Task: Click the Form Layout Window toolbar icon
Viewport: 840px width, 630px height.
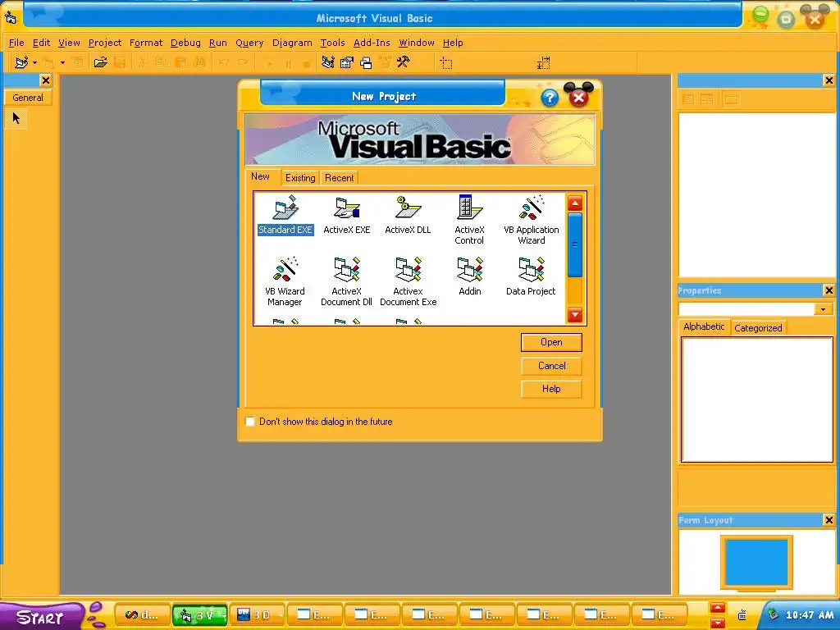Action: point(366,62)
